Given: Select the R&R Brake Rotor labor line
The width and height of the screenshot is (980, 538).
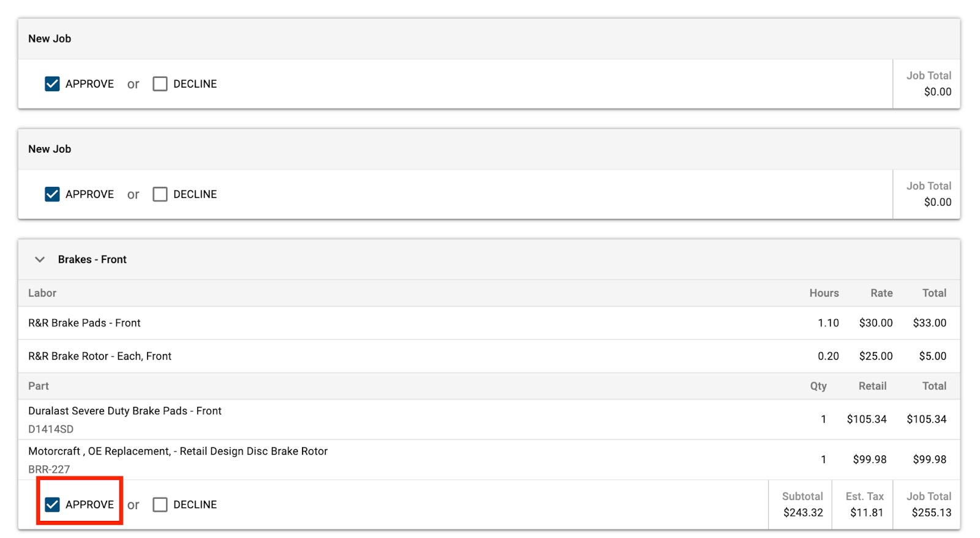Looking at the screenshot, I should pos(100,356).
